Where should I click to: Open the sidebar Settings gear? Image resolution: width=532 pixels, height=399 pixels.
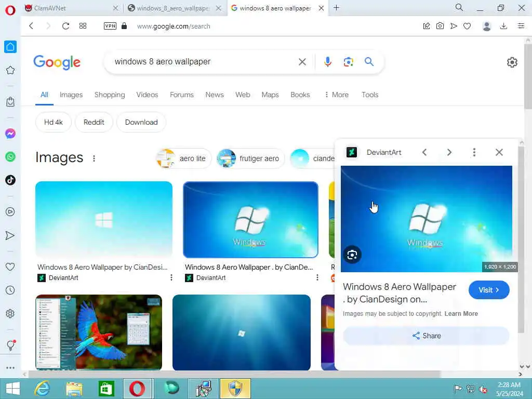pos(10,313)
